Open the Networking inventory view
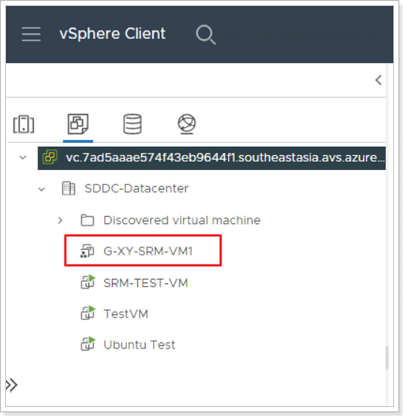The image size is (403, 416). pos(187,124)
